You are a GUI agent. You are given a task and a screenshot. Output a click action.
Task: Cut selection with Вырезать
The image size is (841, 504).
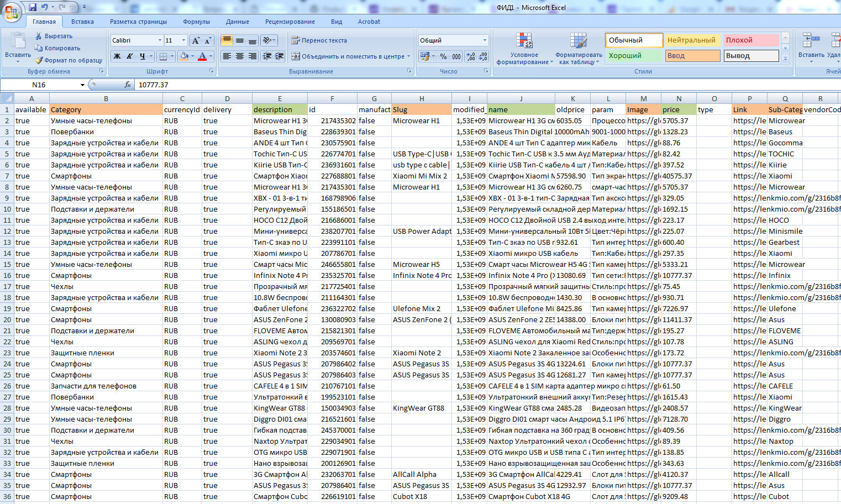coord(54,36)
